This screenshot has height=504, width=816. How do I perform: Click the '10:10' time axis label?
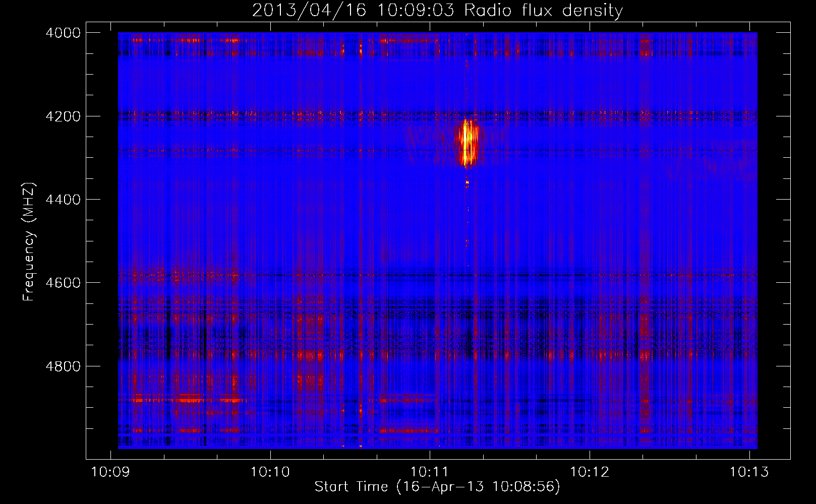pos(270,472)
